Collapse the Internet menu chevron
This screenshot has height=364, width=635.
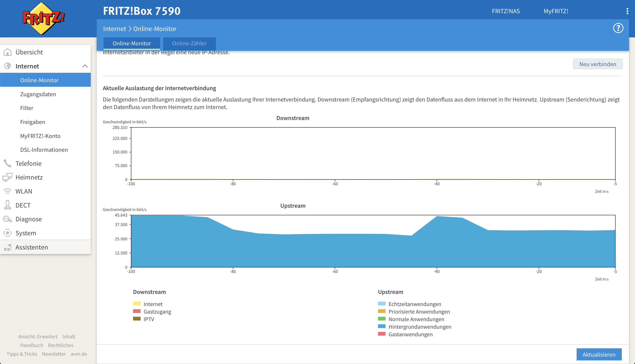(85, 66)
